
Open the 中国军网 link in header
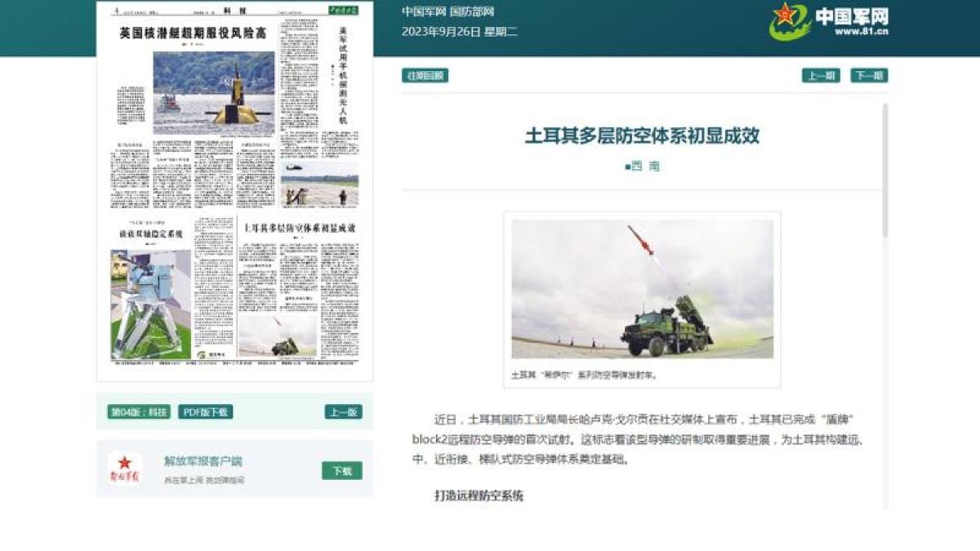[424, 11]
